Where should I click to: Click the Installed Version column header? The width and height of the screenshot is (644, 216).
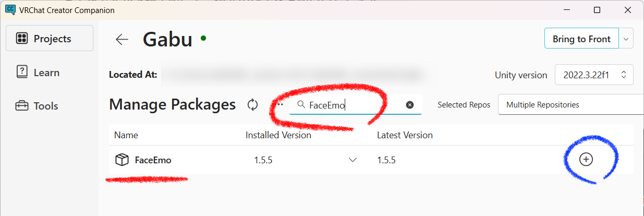[278, 135]
